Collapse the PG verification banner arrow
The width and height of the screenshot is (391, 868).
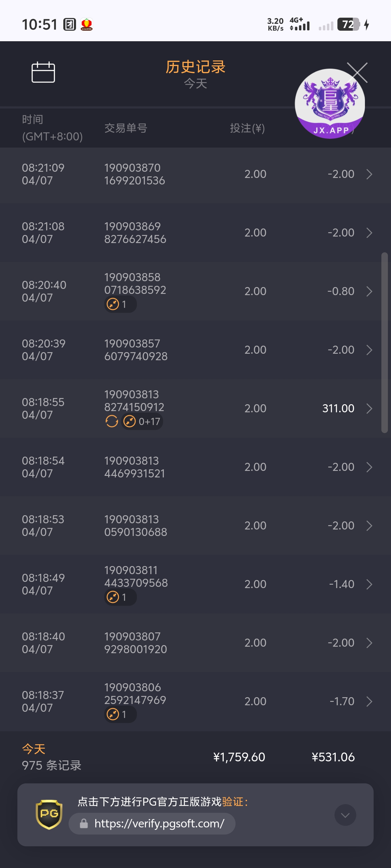(345, 815)
